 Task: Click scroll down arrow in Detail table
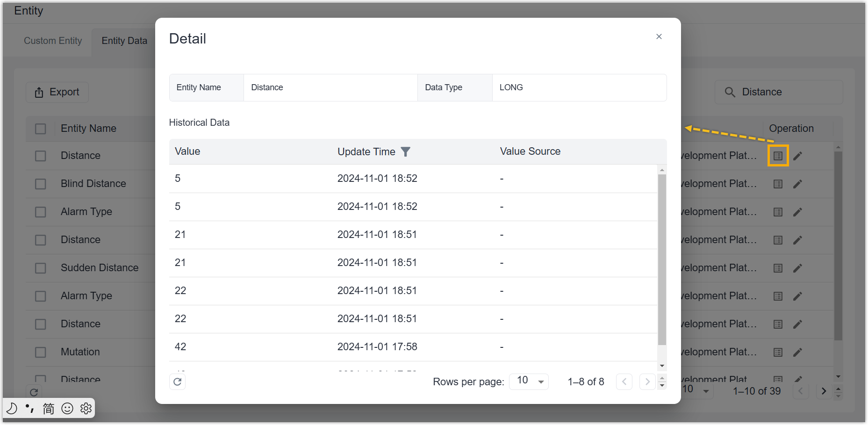[x=662, y=366]
